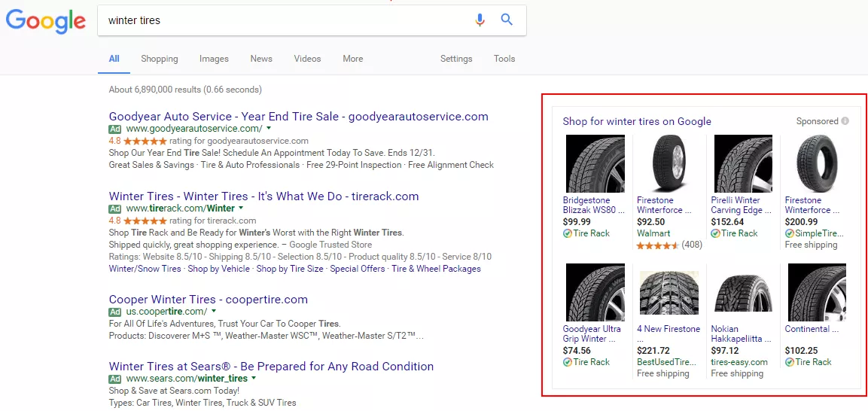This screenshot has width=868, height=411.
Task: Follow the Winter/Snow Tires sitelink
Action: (x=145, y=269)
